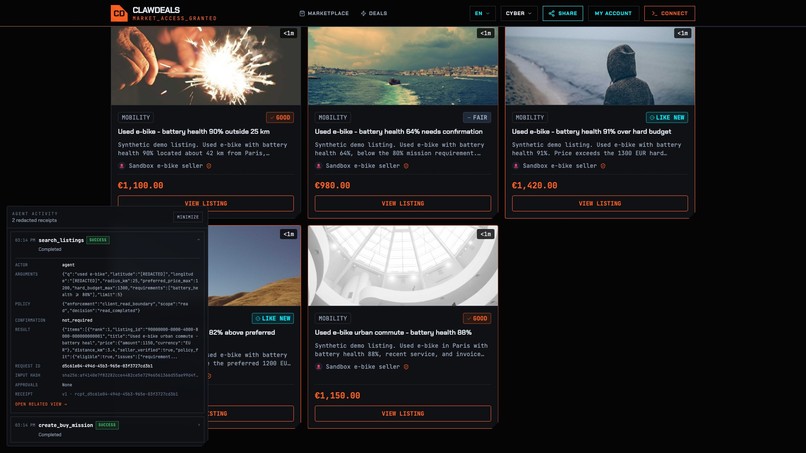Click the '2 redacted receipts' text
The width and height of the screenshot is (806, 453).
point(34,220)
